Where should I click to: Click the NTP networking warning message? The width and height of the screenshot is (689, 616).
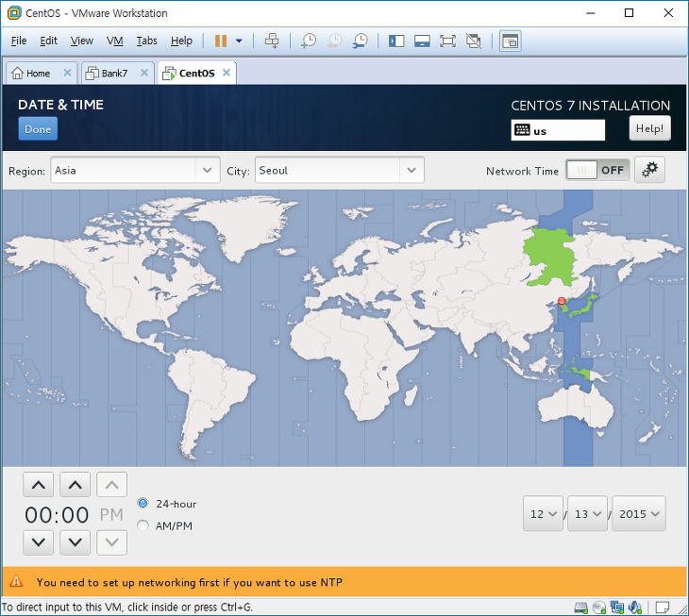click(190, 582)
